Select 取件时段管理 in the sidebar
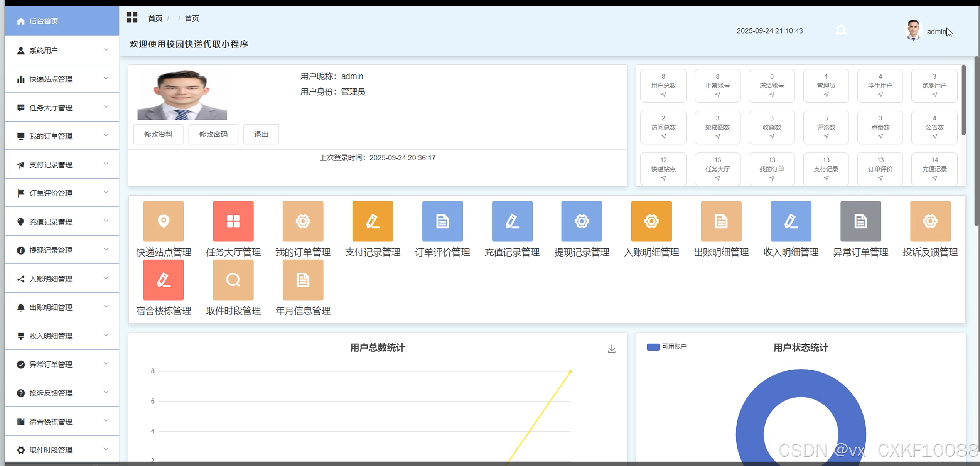Screen dimensions: 980x466 point(62,450)
